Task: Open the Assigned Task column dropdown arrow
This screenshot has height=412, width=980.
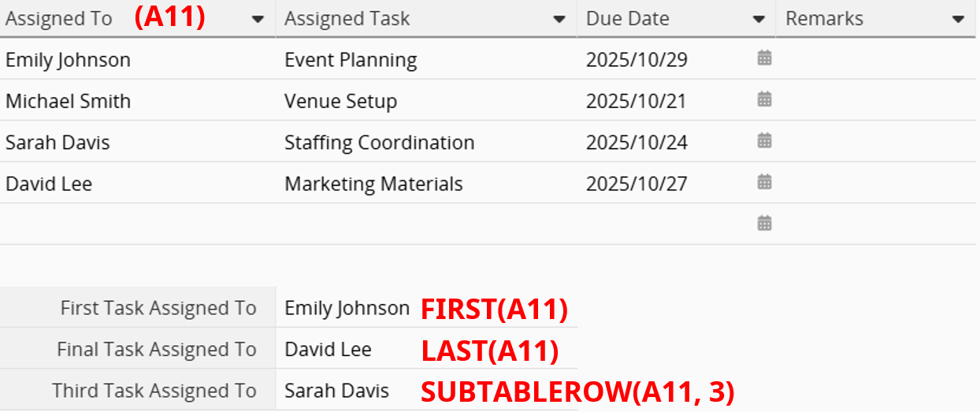Action: click(559, 20)
